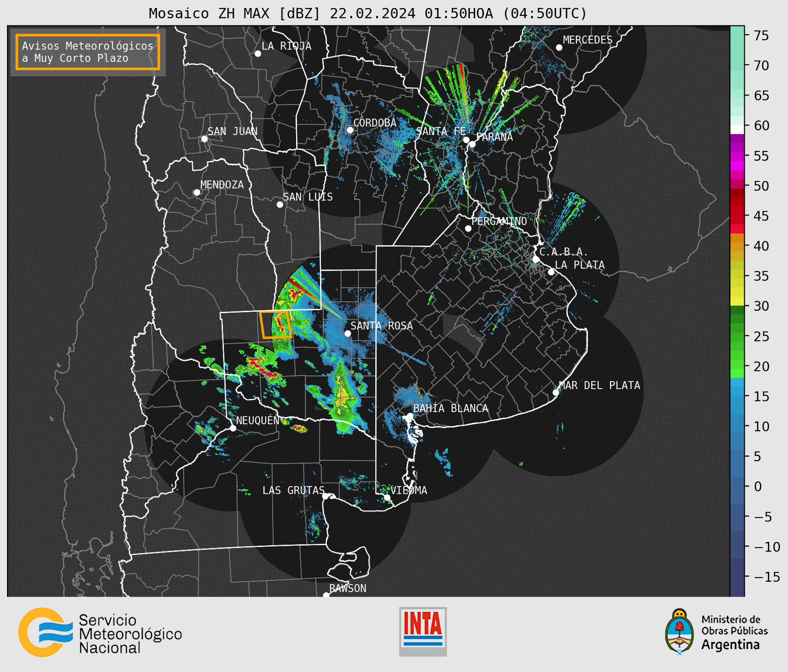Click the Mar del Plata city marker dot
Image resolution: width=788 pixels, height=672 pixels.
(556, 393)
